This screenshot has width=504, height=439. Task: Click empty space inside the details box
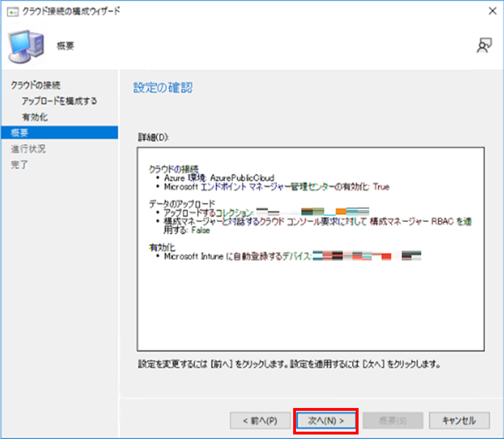pyautogui.click(x=310, y=310)
